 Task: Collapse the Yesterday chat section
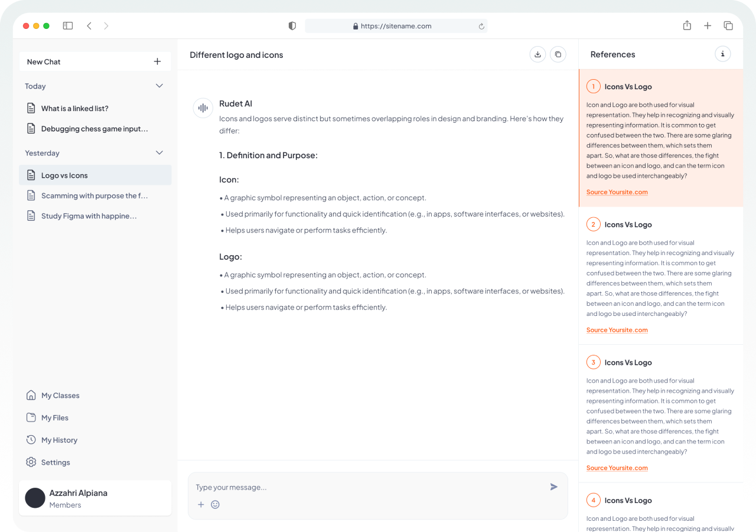[159, 153]
